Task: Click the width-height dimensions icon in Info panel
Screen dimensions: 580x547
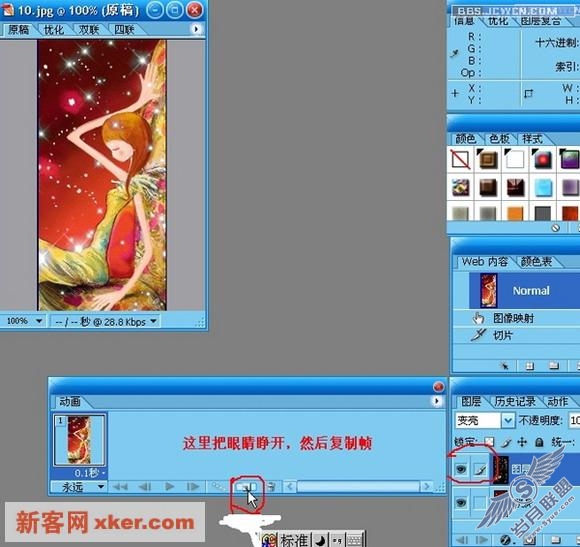Action: pyautogui.click(x=529, y=94)
